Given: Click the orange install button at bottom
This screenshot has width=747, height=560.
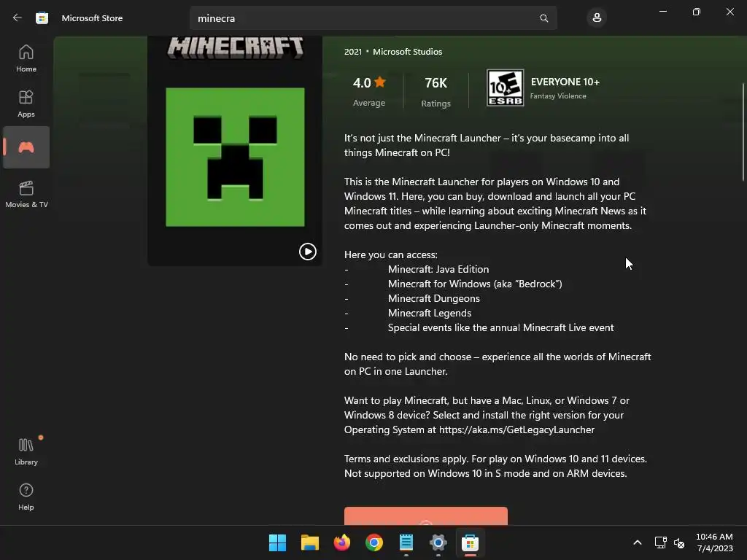Looking at the screenshot, I should pyautogui.click(x=426, y=516).
